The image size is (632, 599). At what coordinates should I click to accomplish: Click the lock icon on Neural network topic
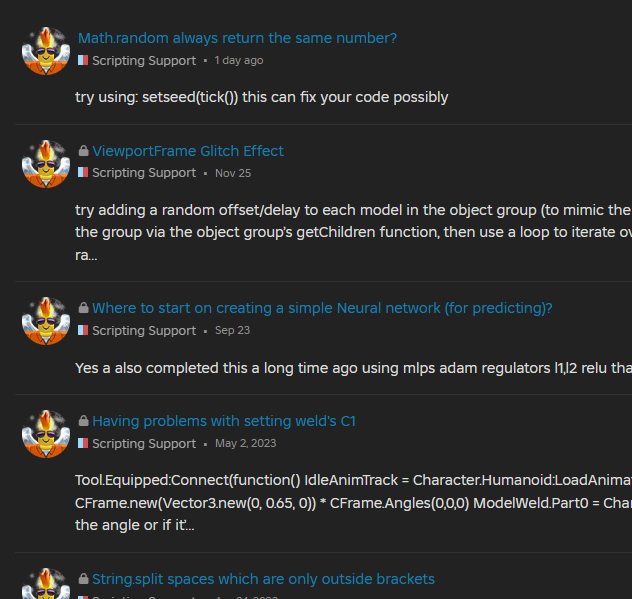point(83,308)
